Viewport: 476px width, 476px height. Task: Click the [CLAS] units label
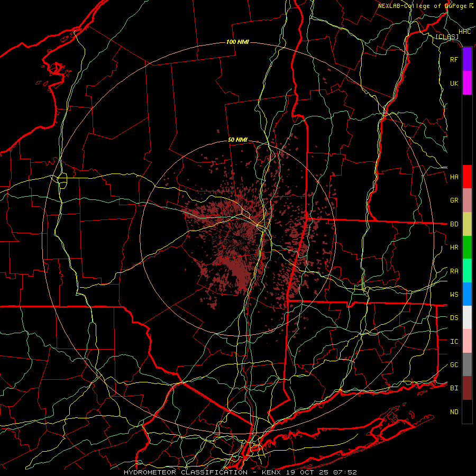(447, 37)
